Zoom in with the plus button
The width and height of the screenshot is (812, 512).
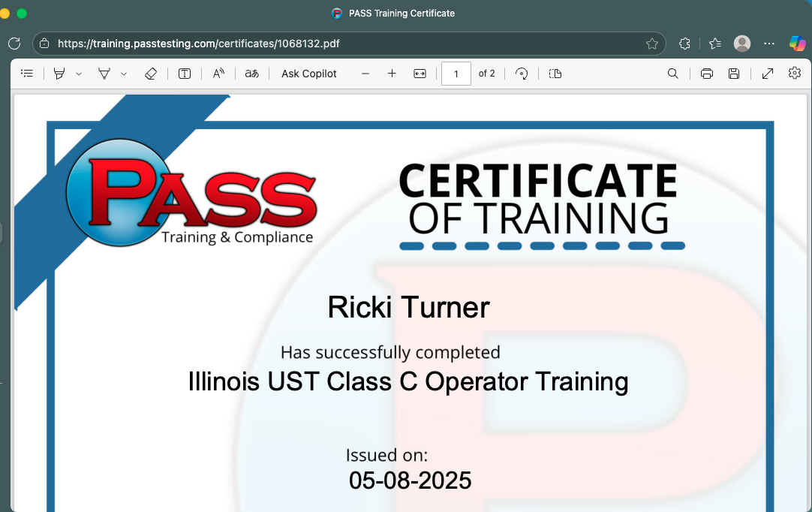click(x=392, y=74)
